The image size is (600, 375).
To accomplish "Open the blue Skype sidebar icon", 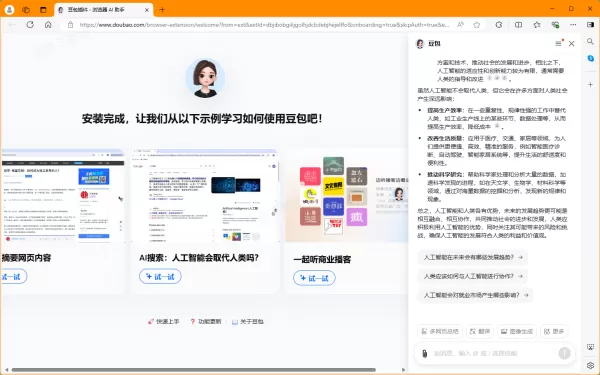I will (590, 58).
